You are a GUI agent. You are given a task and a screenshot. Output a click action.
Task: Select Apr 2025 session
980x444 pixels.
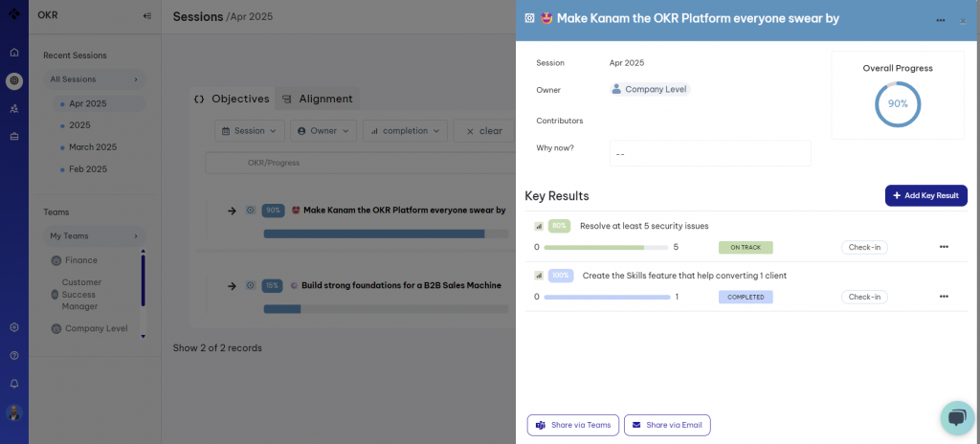pyautogui.click(x=99, y=103)
